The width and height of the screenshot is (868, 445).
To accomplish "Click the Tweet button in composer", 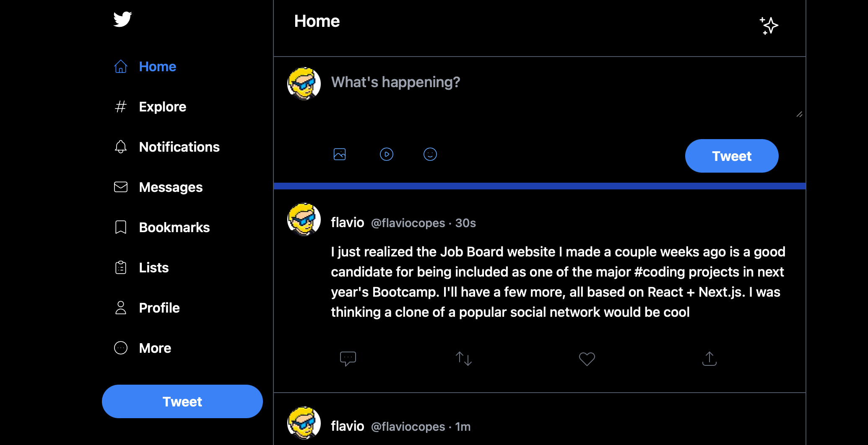I will [731, 156].
